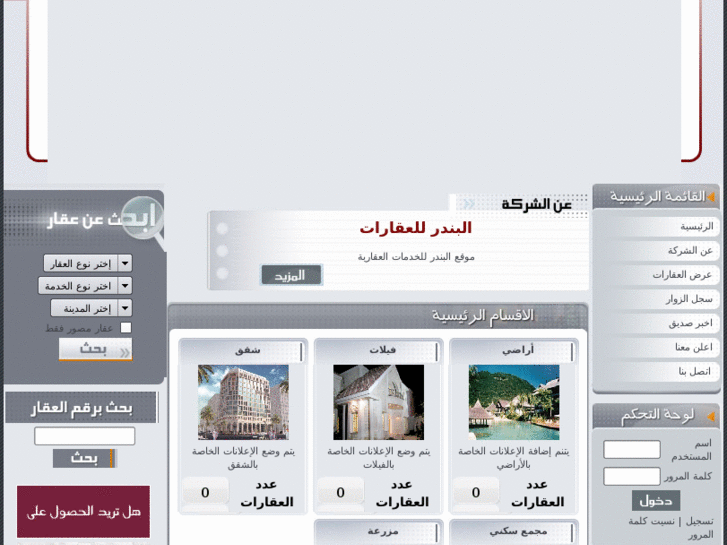Open the فيلات villa thumbnail image
727x545 pixels.
pos(378,402)
